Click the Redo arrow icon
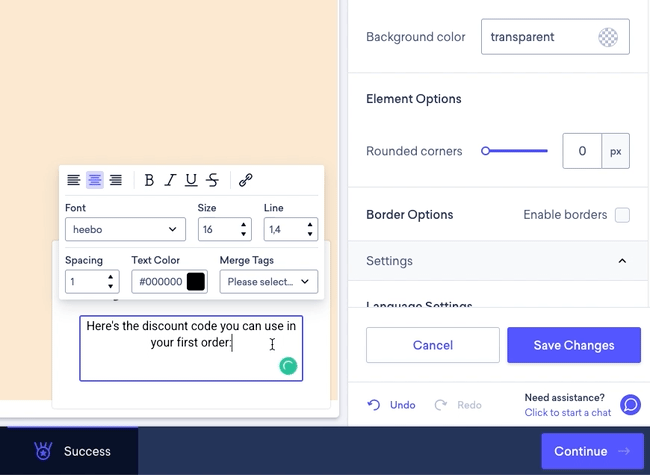 click(x=441, y=405)
